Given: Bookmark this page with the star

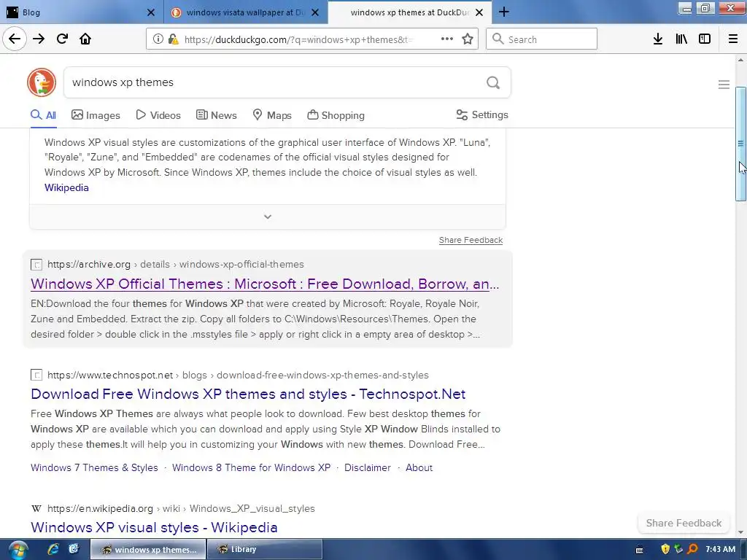Looking at the screenshot, I should [468, 39].
